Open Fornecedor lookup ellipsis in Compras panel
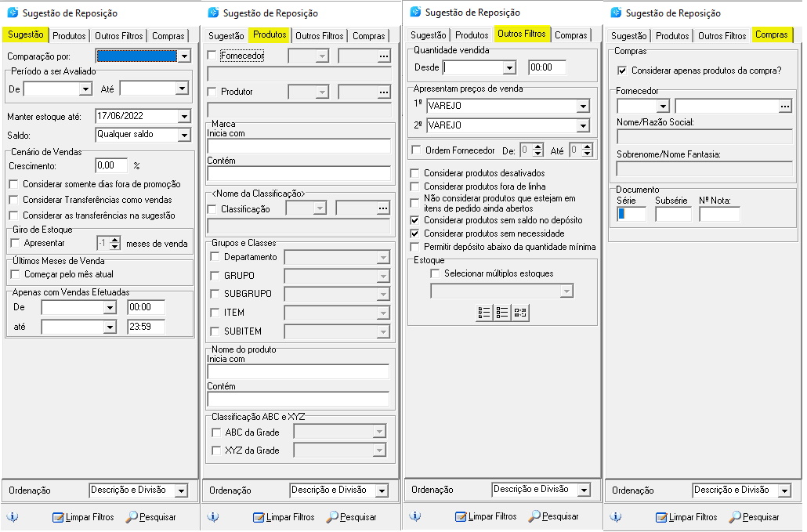 pos(785,106)
